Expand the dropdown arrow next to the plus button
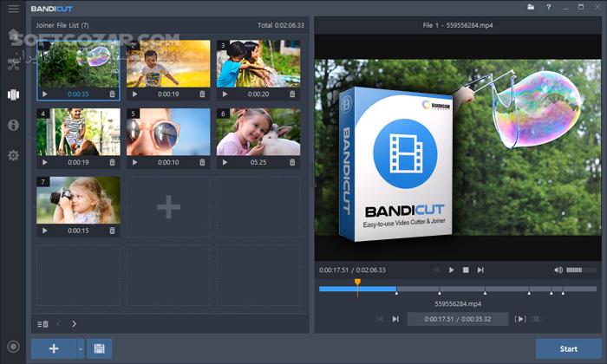Viewport: 607px width, 364px height. click(81, 348)
